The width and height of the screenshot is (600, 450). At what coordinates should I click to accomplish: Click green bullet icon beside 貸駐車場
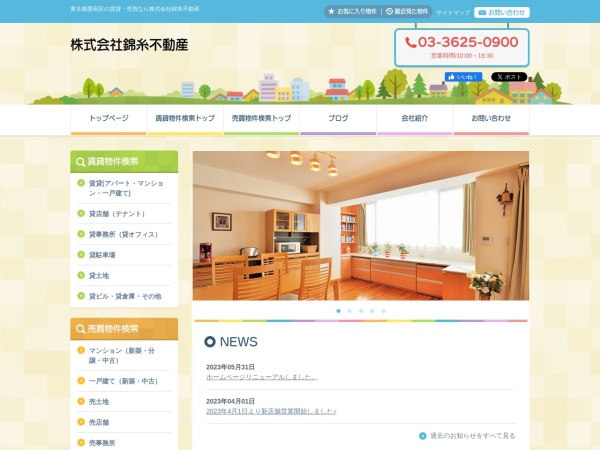click(x=81, y=254)
